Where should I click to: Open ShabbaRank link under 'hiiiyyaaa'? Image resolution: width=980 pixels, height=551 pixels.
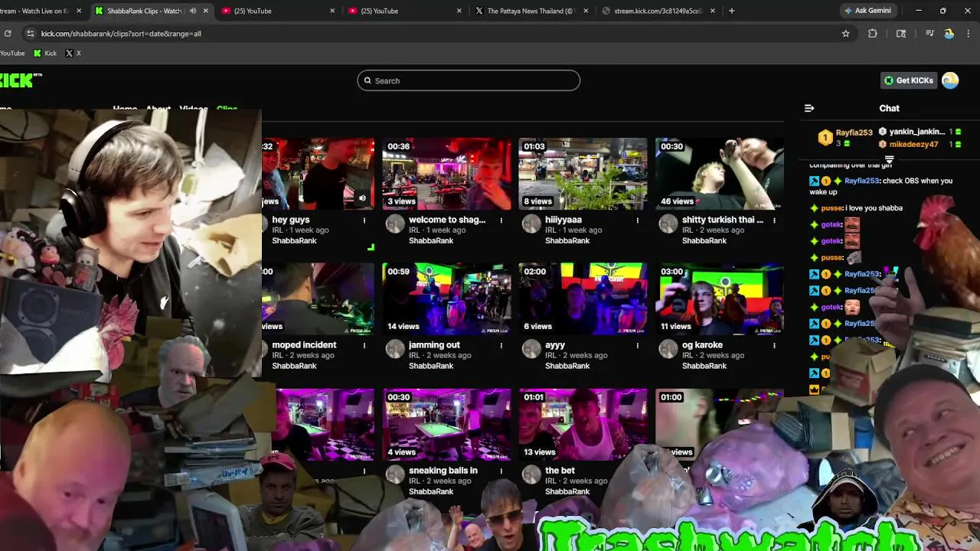point(567,240)
